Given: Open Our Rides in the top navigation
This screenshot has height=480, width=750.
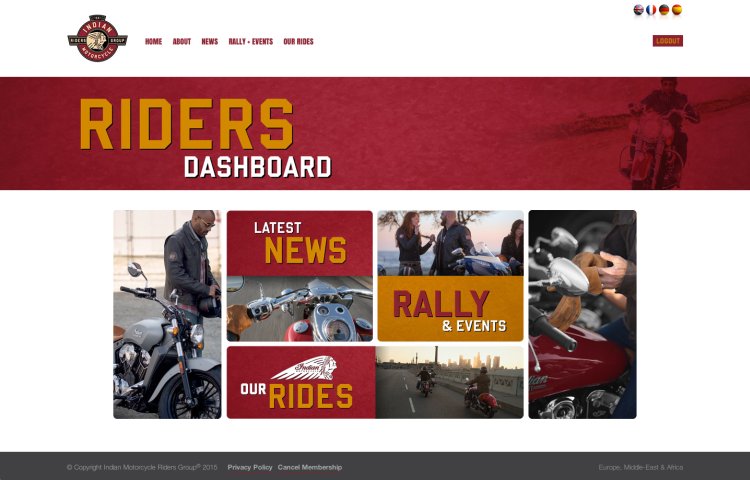Looking at the screenshot, I should tap(298, 42).
